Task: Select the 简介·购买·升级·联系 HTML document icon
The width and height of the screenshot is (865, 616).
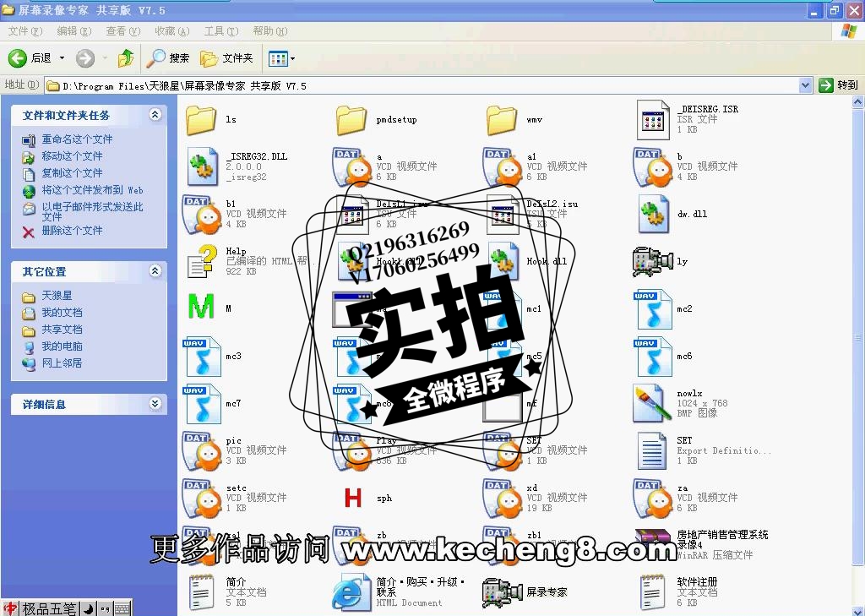Action: click(x=351, y=593)
